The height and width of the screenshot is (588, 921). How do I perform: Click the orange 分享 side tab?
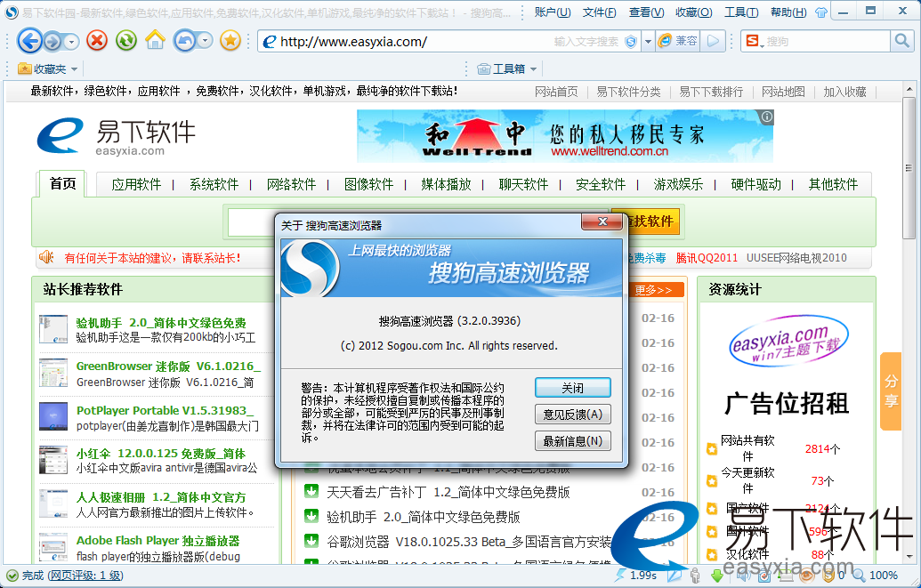pyautogui.click(x=891, y=391)
